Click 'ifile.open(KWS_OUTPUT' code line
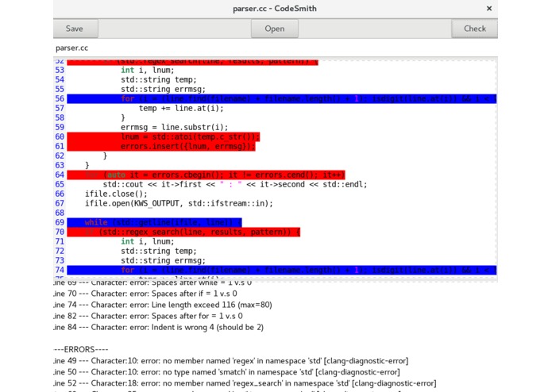This screenshot has height=392, width=552. (179, 203)
